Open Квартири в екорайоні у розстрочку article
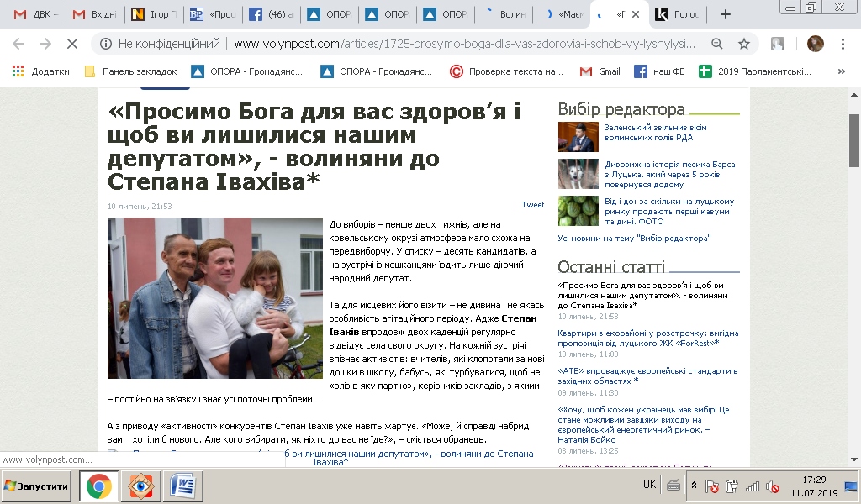Image resolution: width=861 pixels, height=504 pixels. coord(648,338)
